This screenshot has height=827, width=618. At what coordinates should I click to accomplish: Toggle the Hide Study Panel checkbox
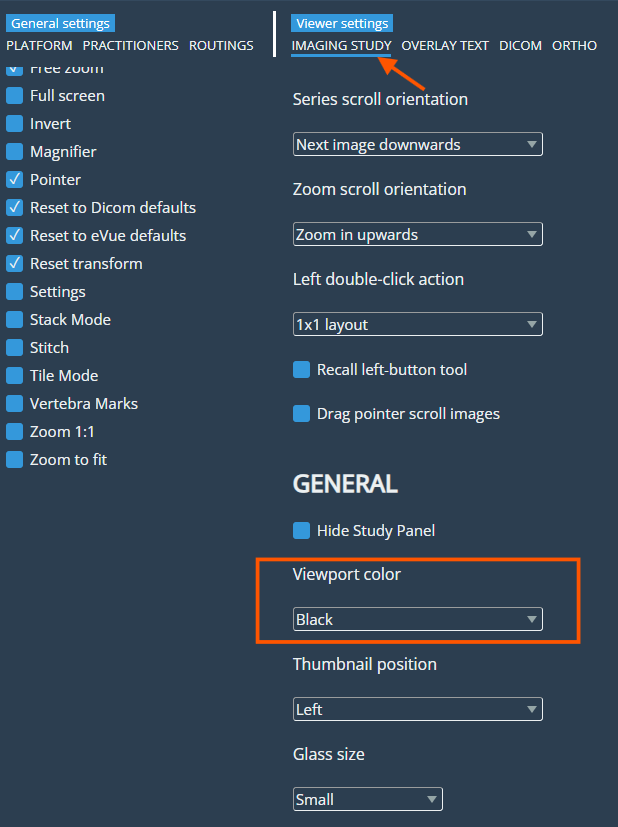click(301, 531)
